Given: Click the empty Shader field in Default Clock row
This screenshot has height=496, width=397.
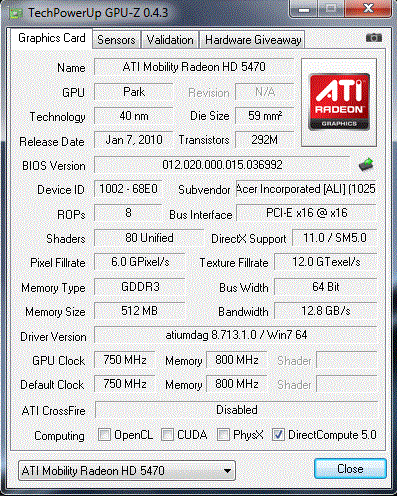Looking at the screenshot, I should click(347, 384).
